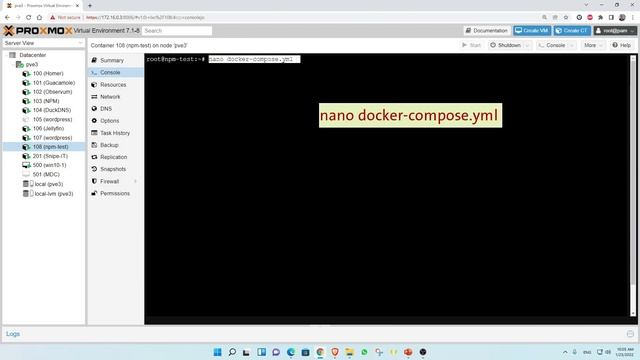Click the Replication icon
This screenshot has width=640, height=360.
pyautogui.click(x=94, y=157)
